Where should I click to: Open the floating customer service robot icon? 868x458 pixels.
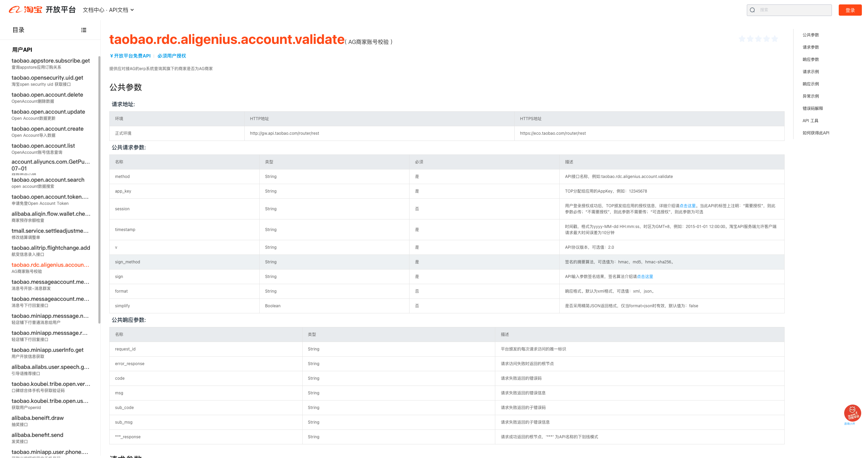point(852,413)
